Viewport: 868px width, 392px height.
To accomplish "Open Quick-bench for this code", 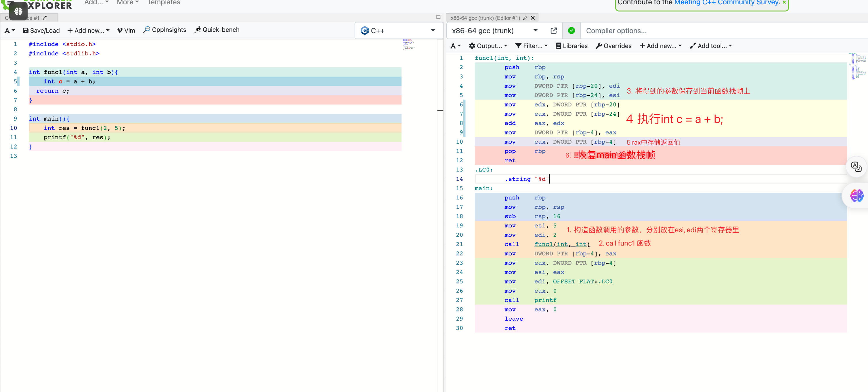I will 217,30.
